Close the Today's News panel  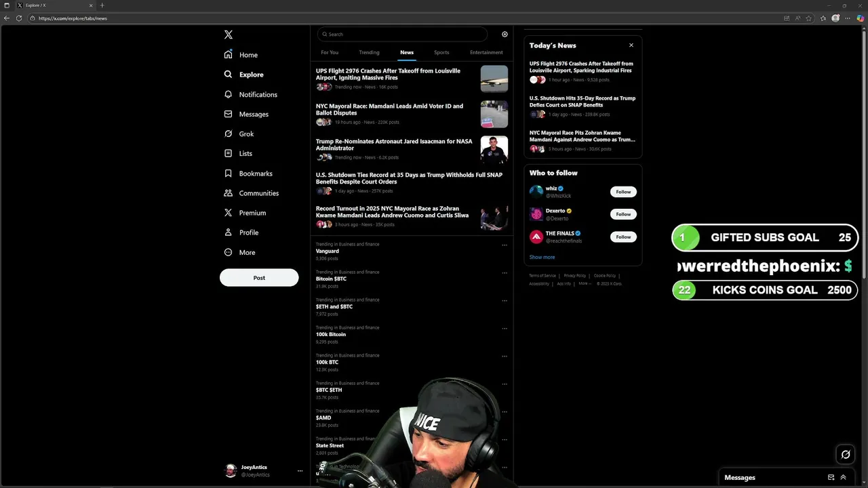pyautogui.click(x=631, y=45)
